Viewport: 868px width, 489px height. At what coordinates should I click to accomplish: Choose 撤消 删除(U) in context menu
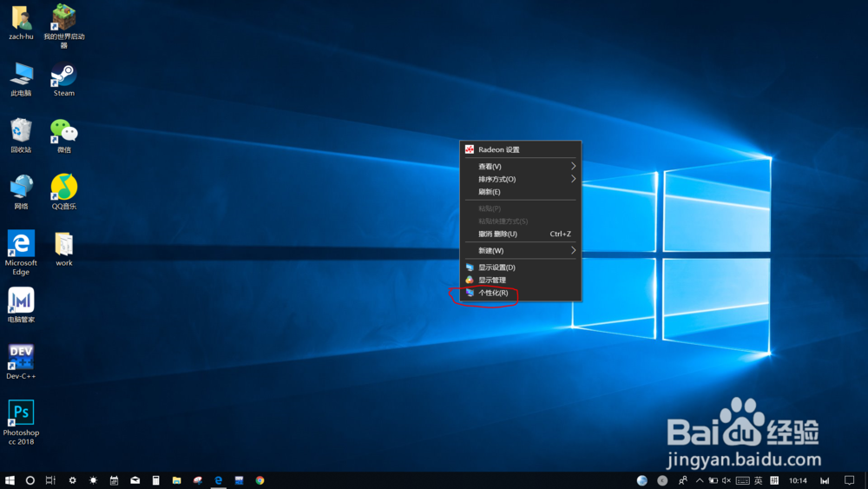520,234
